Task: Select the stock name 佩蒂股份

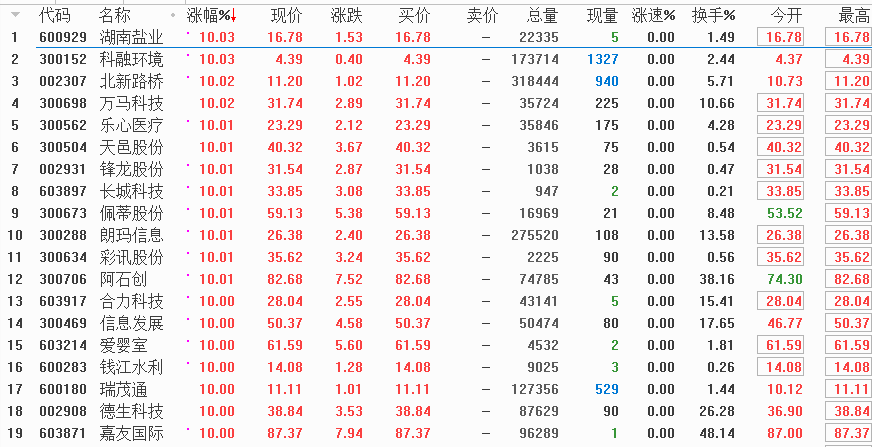Action: point(131,213)
